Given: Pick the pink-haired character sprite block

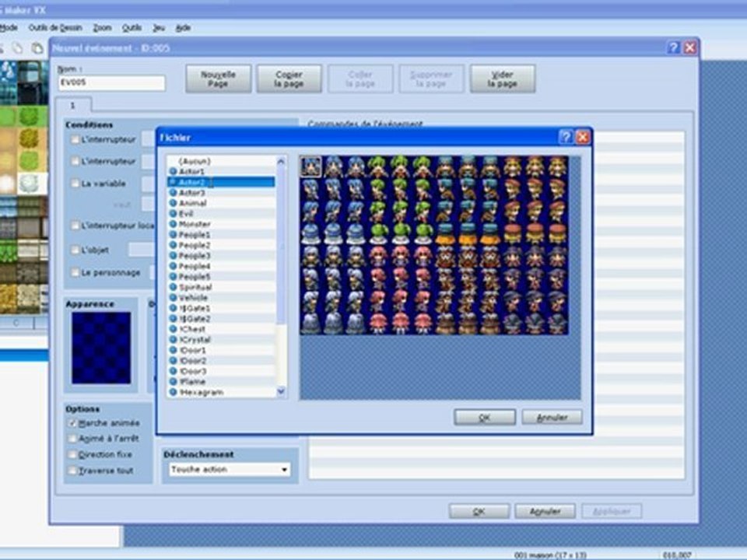Looking at the screenshot, I should 401,290.
